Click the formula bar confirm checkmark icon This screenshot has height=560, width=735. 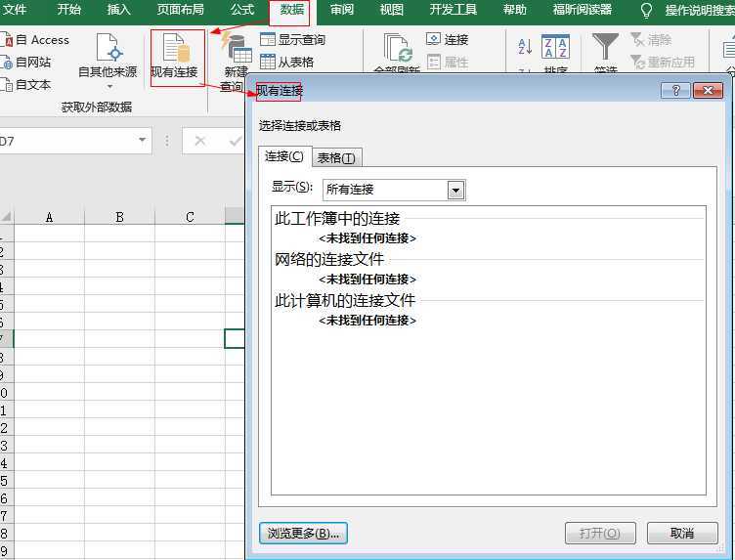tap(236, 141)
